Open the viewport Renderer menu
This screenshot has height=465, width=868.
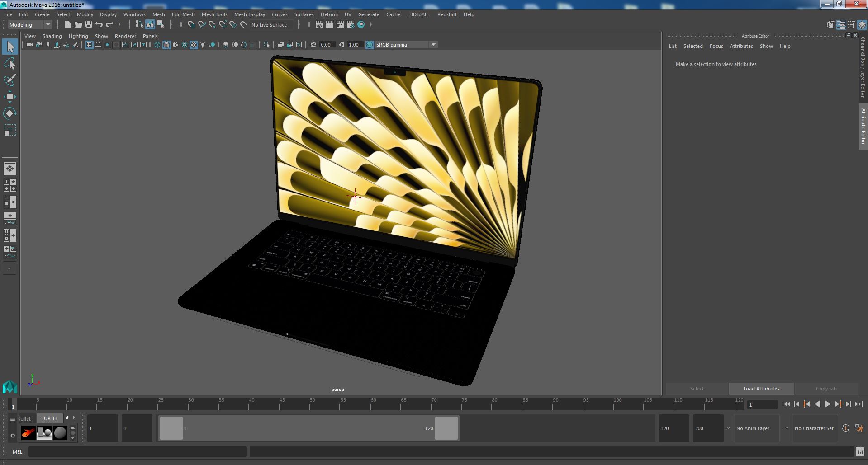click(125, 36)
